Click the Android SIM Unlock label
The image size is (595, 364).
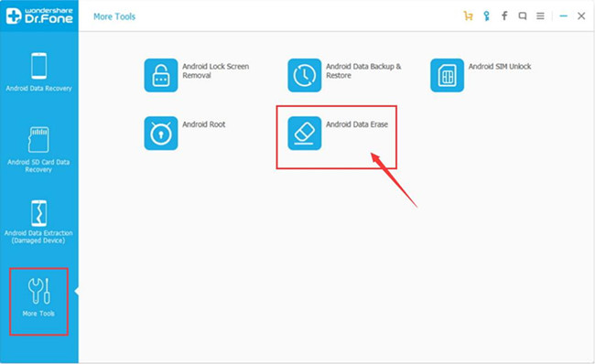500,67
